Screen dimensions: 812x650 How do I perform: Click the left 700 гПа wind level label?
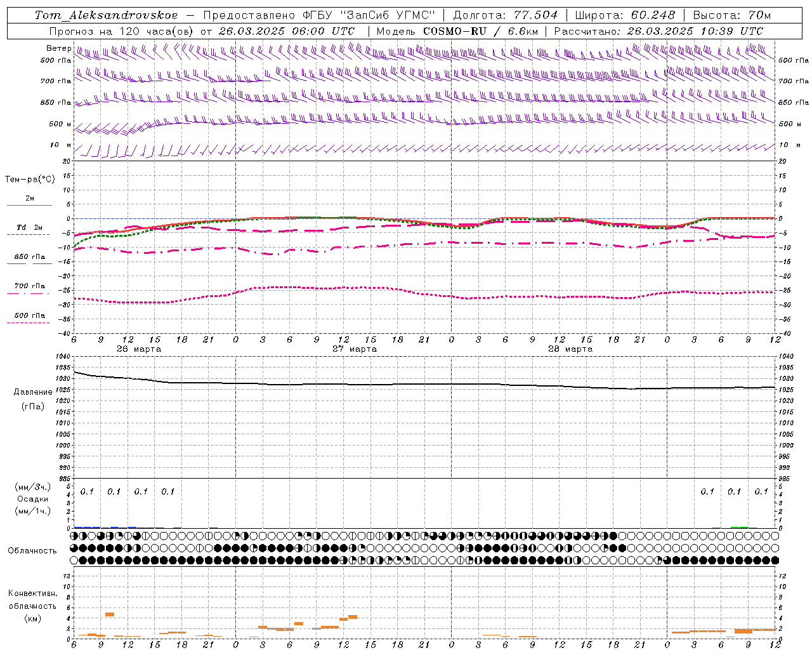click(x=56, y=81)
